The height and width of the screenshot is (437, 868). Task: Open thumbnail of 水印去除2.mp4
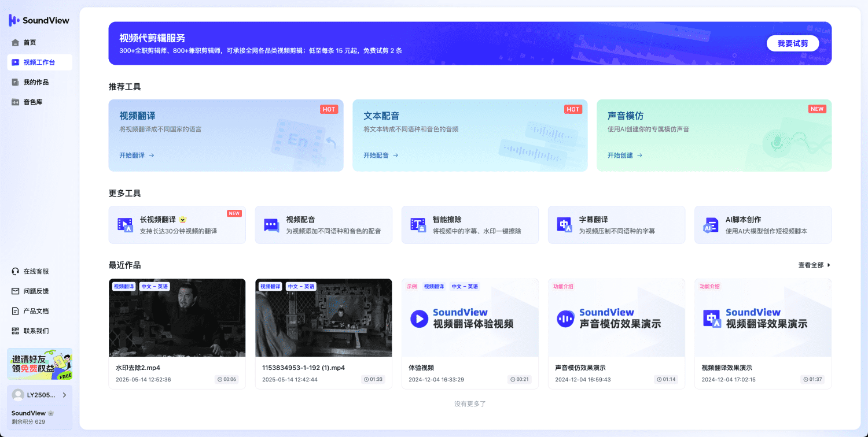point(177,318)
